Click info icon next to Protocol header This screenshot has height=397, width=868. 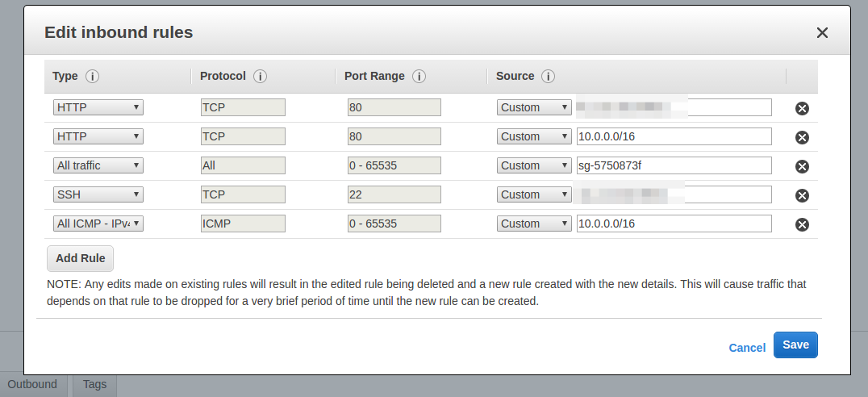(x=261, y=77)
